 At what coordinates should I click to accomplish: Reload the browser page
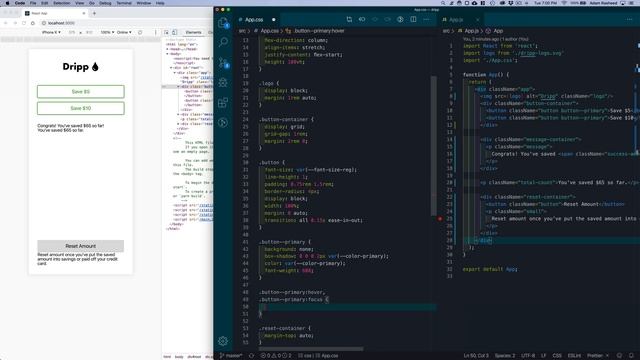tap(24, 23)
